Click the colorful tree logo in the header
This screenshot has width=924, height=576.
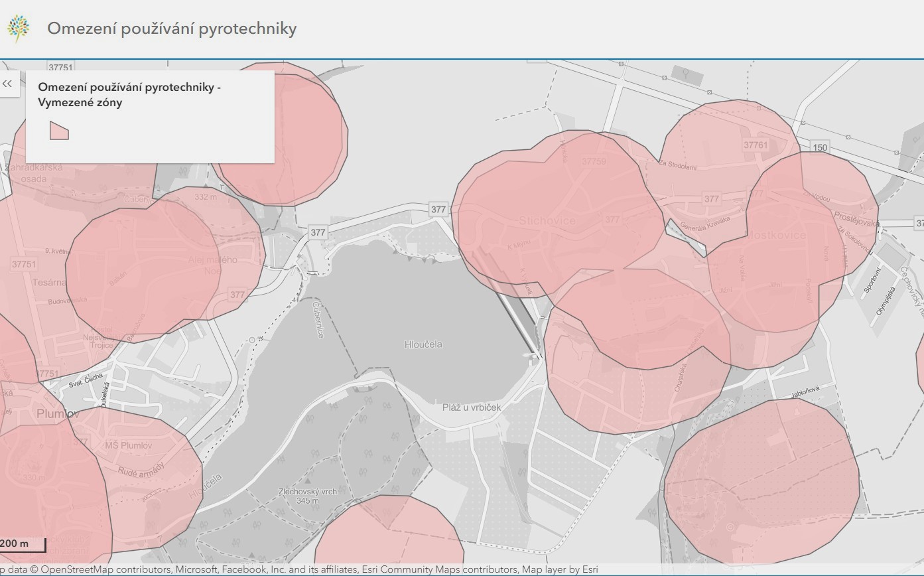[19, 29]
